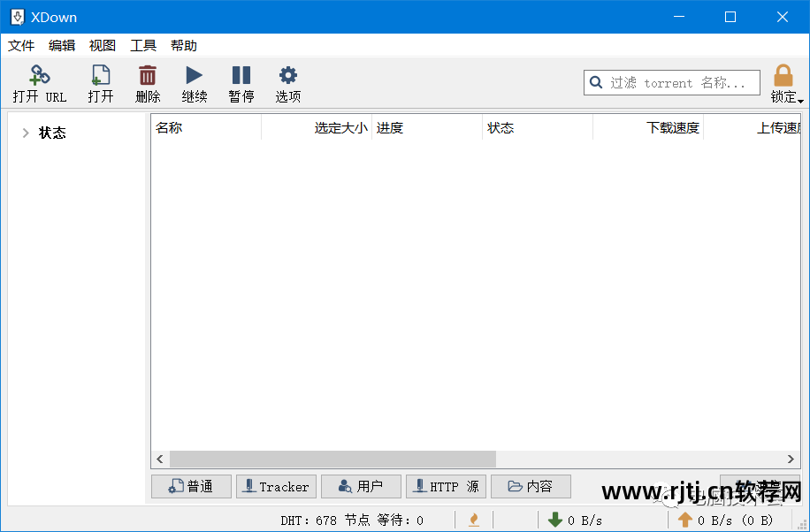Sort by 名称 column header
810x532 pixels.
click(x=206, y=127)
